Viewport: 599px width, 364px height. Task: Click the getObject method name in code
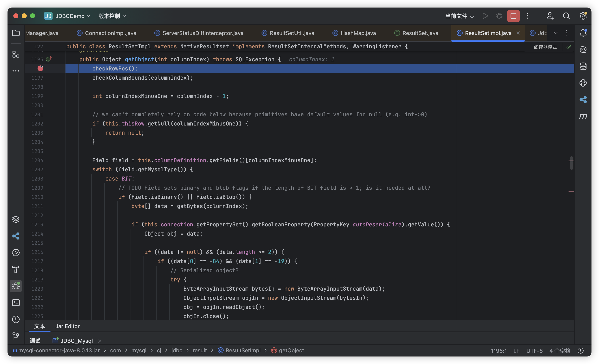[x=139, y=59]
